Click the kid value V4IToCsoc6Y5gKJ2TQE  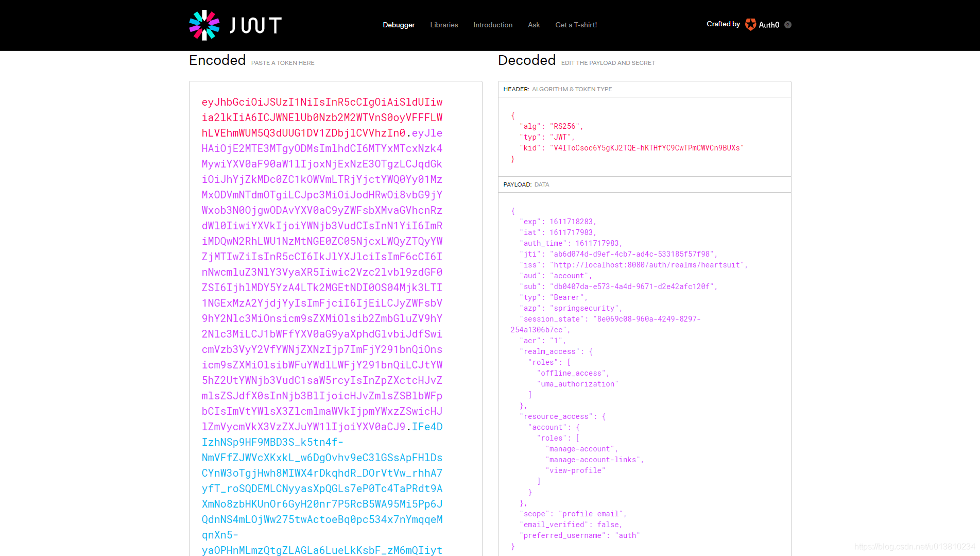coord(647,148)
